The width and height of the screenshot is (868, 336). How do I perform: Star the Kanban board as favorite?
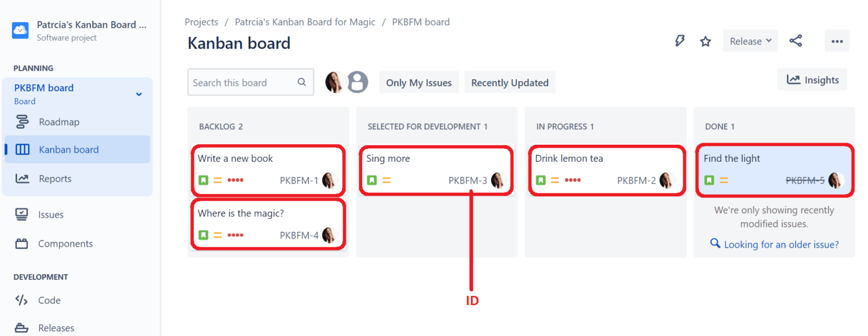tap(705, 40)
